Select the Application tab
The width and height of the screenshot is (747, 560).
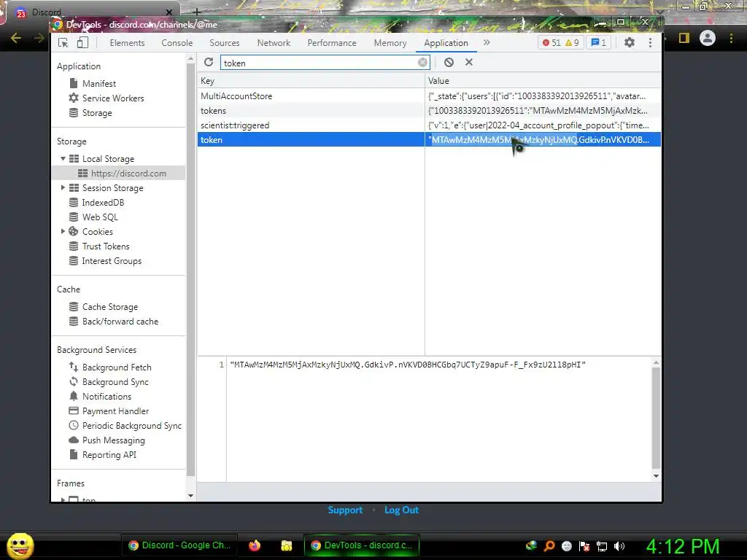pos(446,43)
